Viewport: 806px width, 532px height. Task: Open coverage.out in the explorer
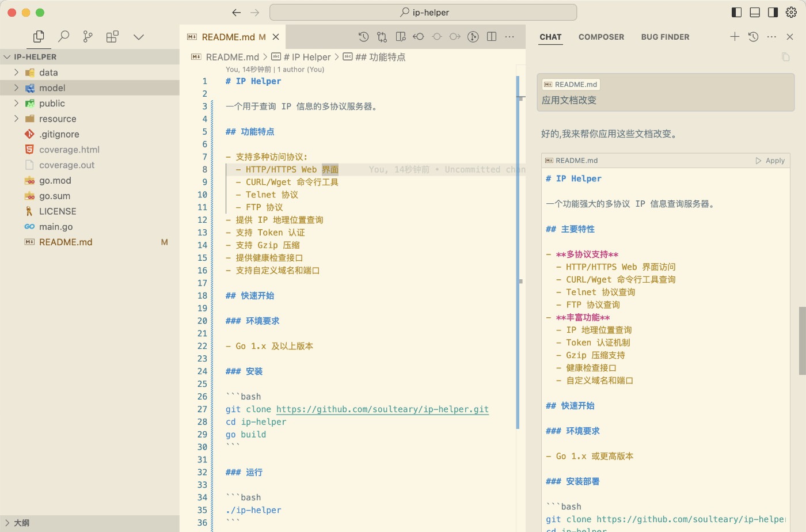coord(90,165)
